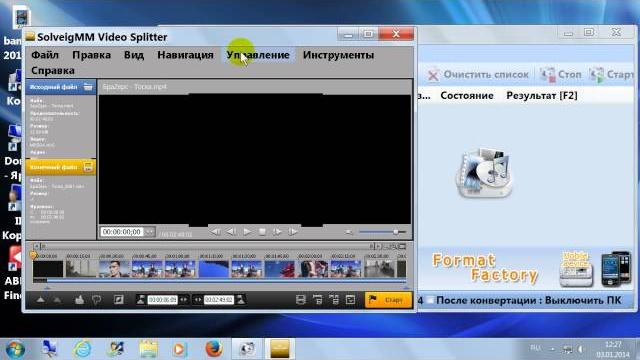The image size is (640, 360).
Task: Click the Remove marker icon
Action: tap(58, 300)
